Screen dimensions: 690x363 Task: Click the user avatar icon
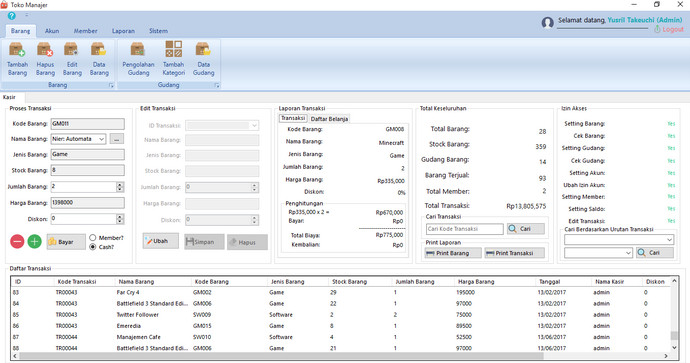(x=547, y=22)
